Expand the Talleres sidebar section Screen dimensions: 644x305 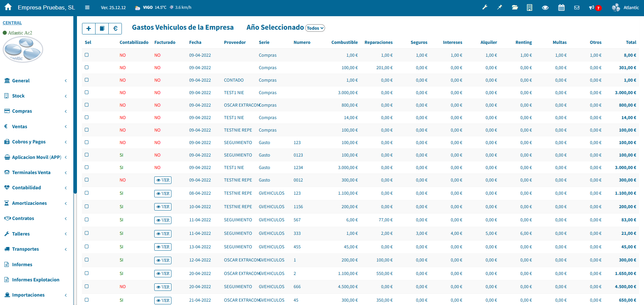pos(21,234)
